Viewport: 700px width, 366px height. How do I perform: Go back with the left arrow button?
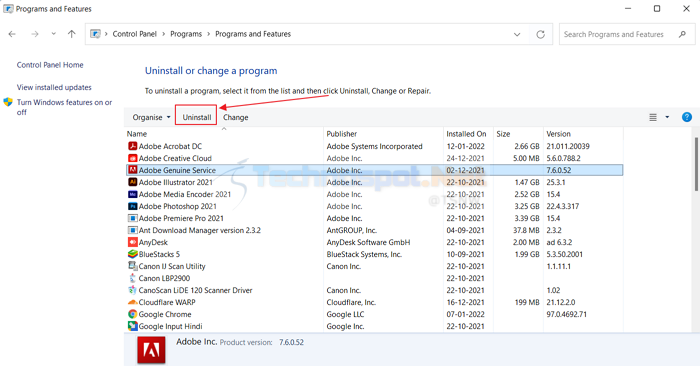click(x=12, y=34)
